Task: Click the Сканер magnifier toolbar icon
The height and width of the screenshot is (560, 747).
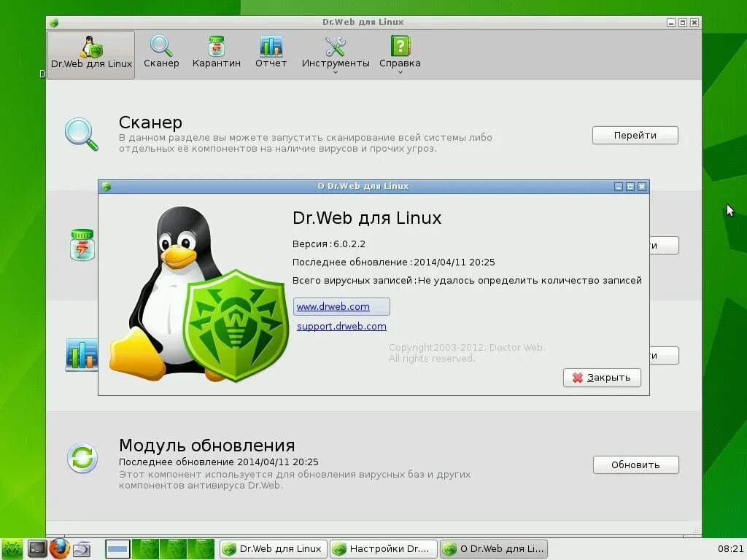Action: coord(161,46)
